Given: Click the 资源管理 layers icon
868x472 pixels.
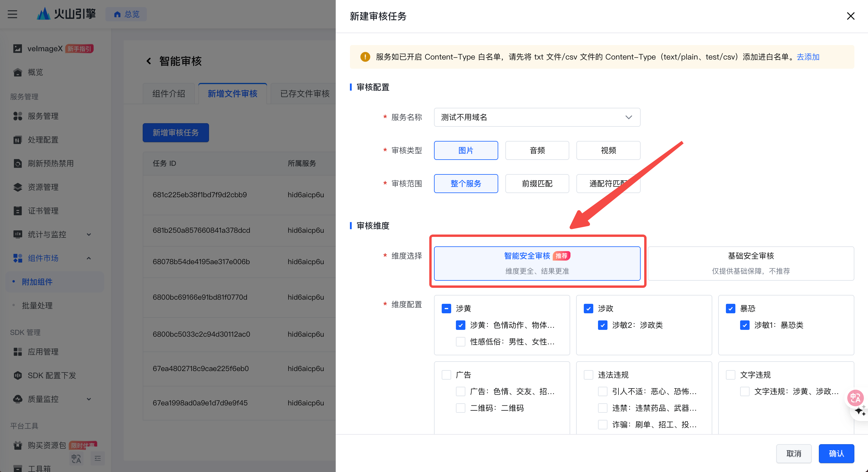Looking at the screenshot, I should (x=17, y=187).
